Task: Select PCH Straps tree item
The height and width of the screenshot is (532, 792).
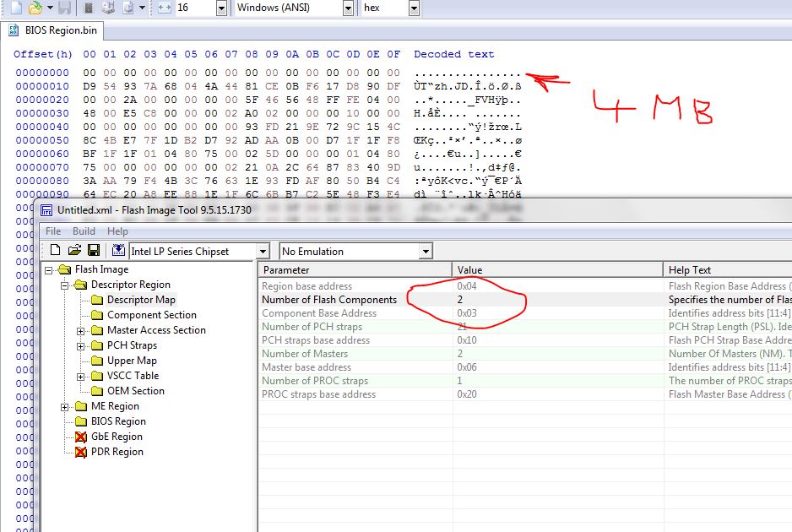Action: click(132, 345)
